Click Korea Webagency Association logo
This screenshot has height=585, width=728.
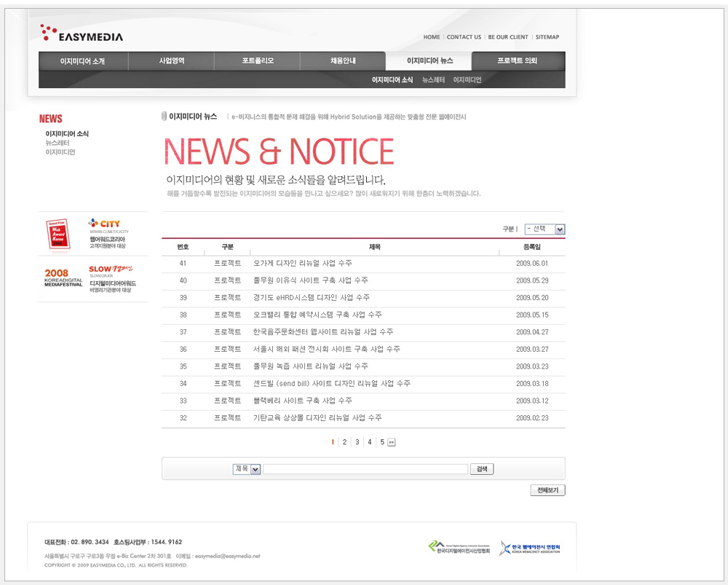529,549
